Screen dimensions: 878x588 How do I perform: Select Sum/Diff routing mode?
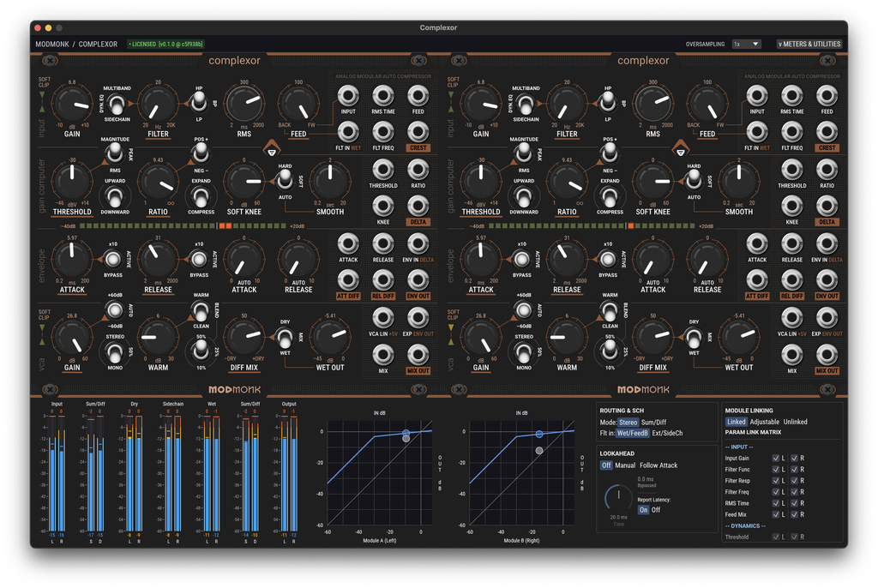653,423
